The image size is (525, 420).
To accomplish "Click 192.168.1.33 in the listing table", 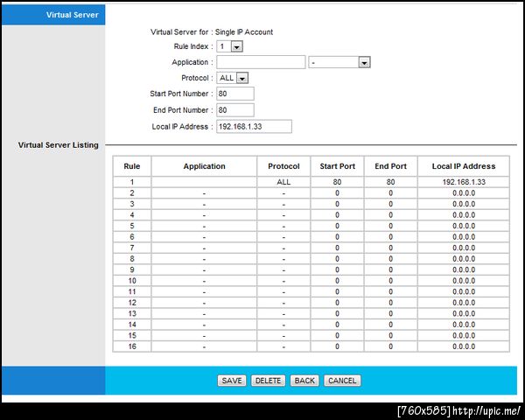I will [464, 182].
